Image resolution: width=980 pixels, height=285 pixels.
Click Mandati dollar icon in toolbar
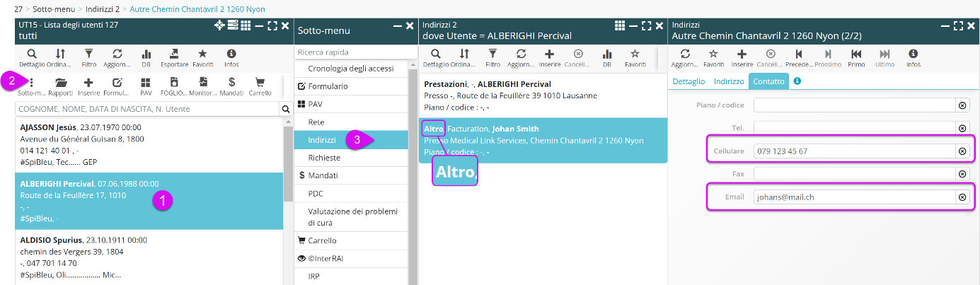[x=231, y=83]
